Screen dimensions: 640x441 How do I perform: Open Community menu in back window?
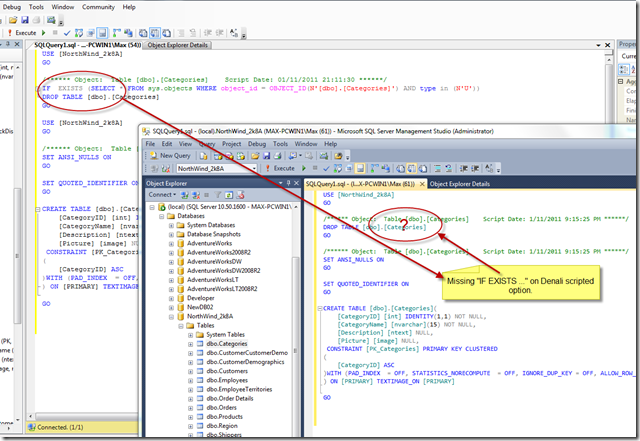(x=98, y=7)
